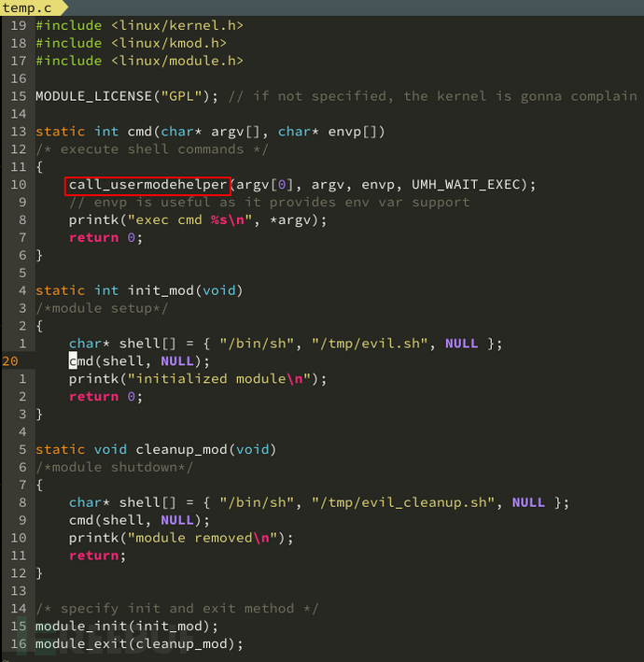Image resolution: width=644 pixels, height=662 pixels.
Task: Click 'return 0;' inside init_mod function
Action: point(105,397)
